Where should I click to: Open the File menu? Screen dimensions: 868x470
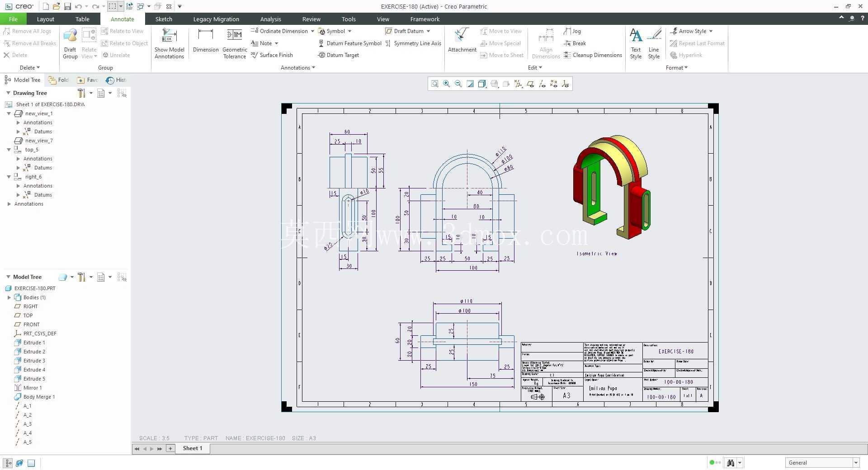[x=13, y=19]
